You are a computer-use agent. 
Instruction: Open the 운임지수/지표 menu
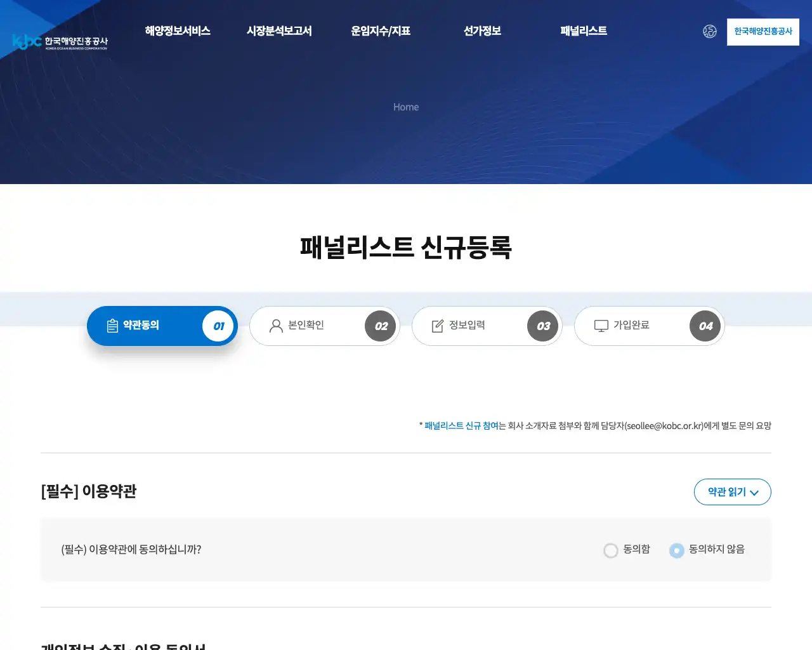pos(381,31)
